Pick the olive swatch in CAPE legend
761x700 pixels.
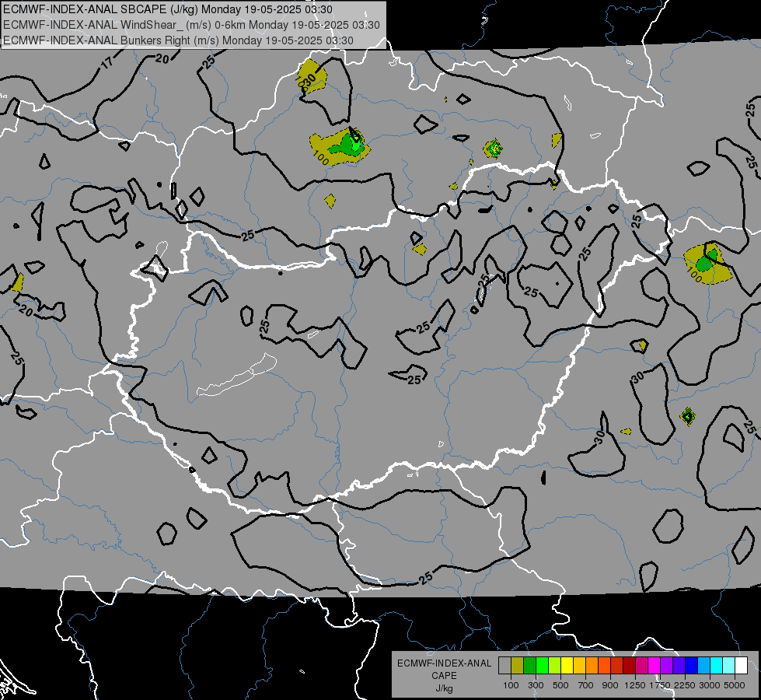[x=518, y=666]
